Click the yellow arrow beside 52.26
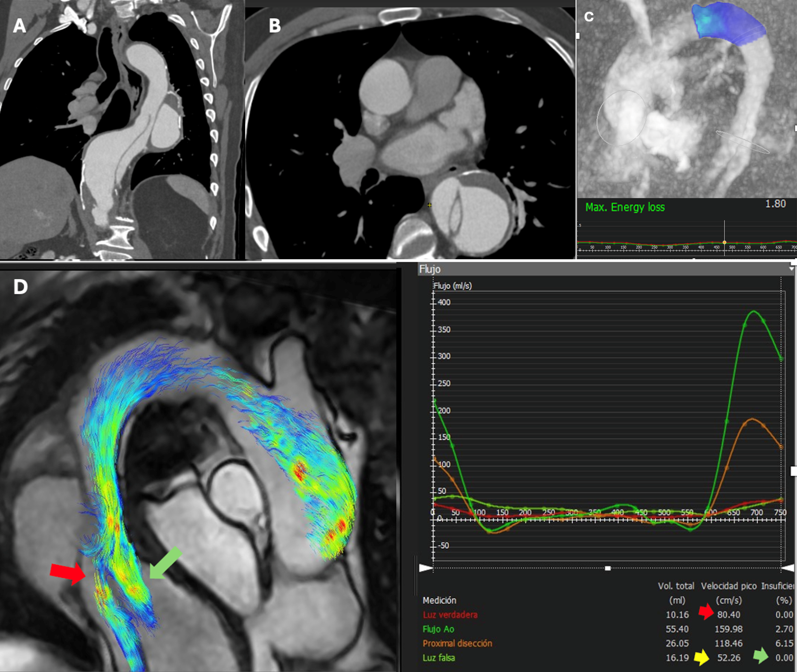This screenshot has width=797, height=672. [x=701, y=657]
